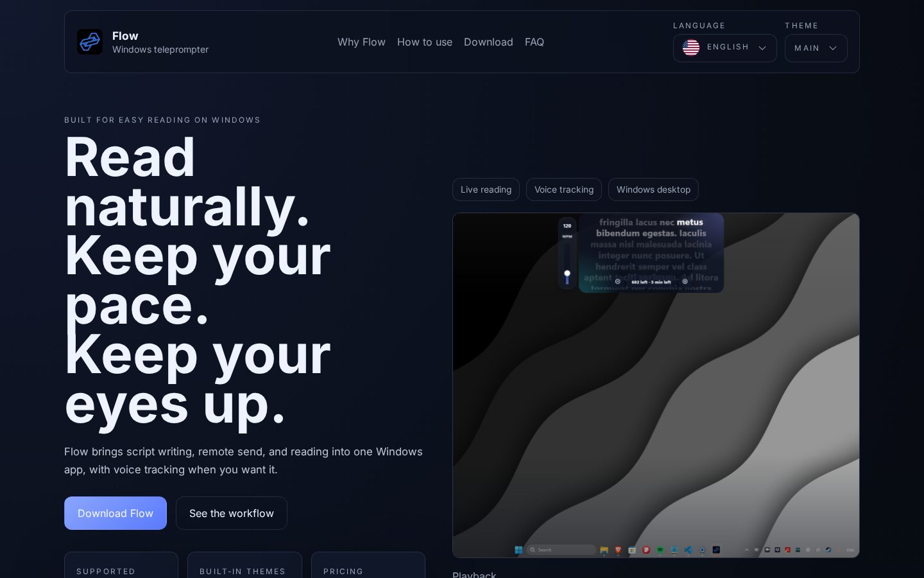The image size is (924, 578).
Task: Open the Flow app icon in the preview taskbar
Action: (x=716, y=550)
